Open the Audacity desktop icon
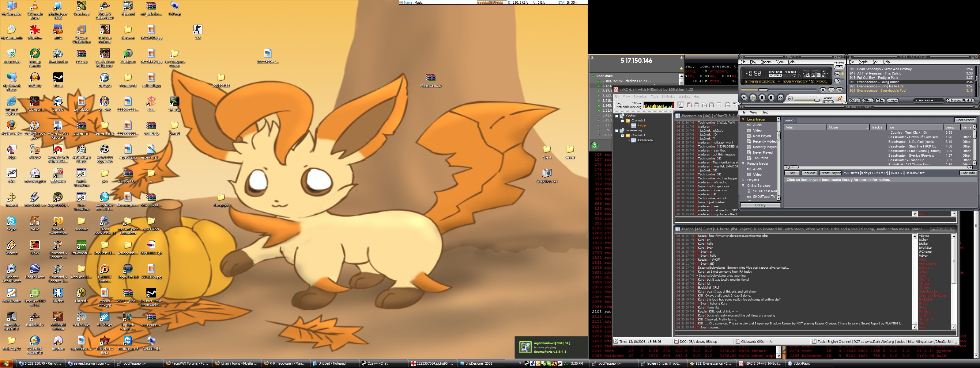The image size is (980, 368). point(35,80)
